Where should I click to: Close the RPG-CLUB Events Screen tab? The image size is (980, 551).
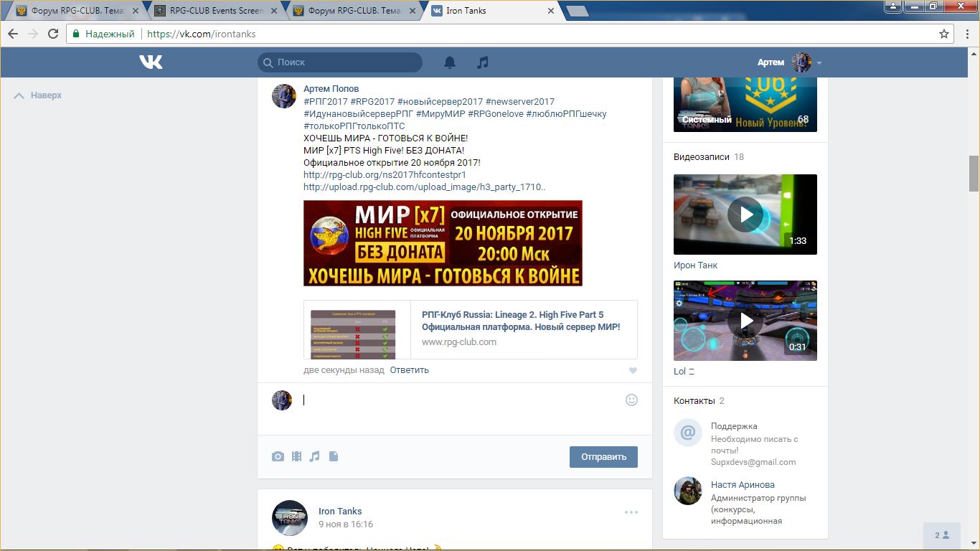272,11
